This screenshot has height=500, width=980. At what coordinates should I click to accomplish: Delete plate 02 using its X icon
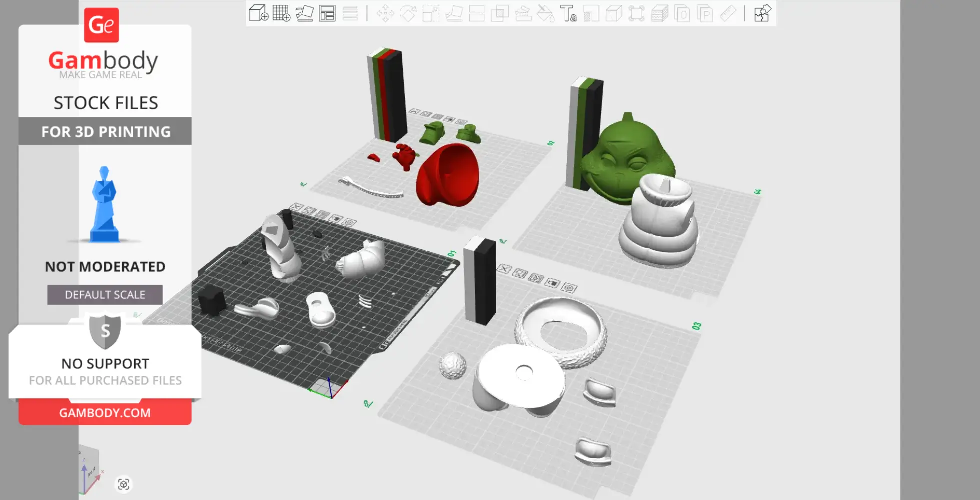[414, 111]
